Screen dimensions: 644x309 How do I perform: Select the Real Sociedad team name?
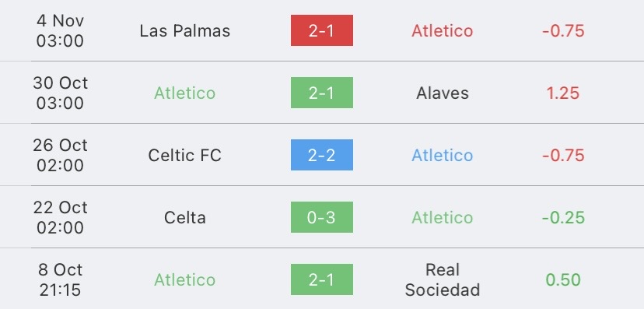click(443, 280)
